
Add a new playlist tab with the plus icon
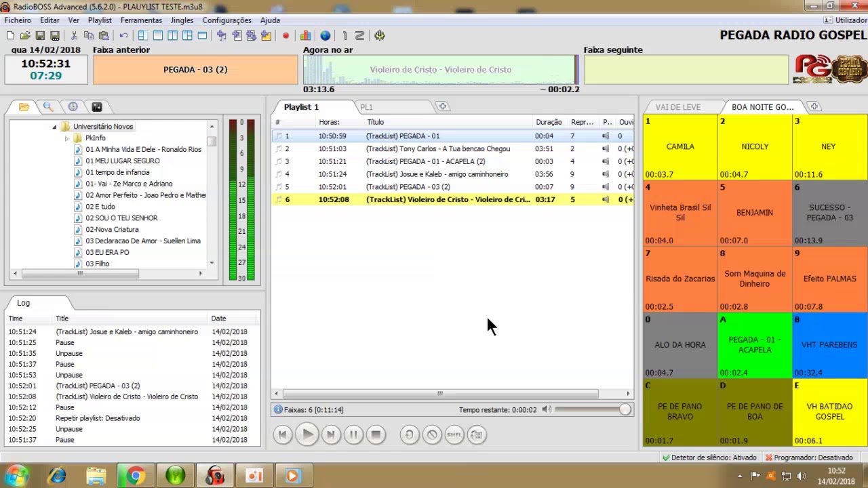[442, 107]
